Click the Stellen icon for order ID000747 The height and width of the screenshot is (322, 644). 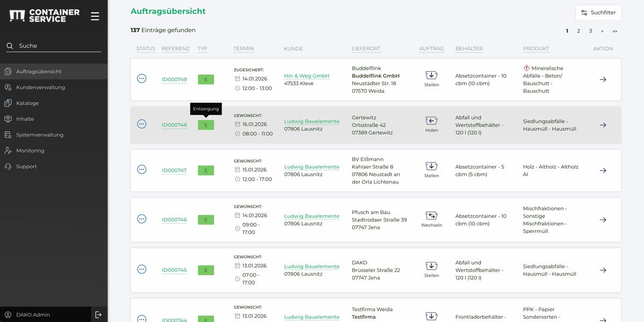coord(431,167)
